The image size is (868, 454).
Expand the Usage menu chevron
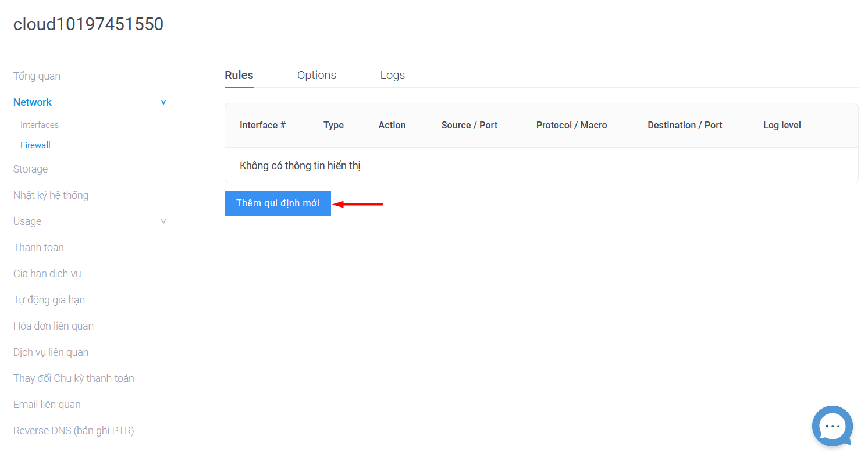coord(163,221)
